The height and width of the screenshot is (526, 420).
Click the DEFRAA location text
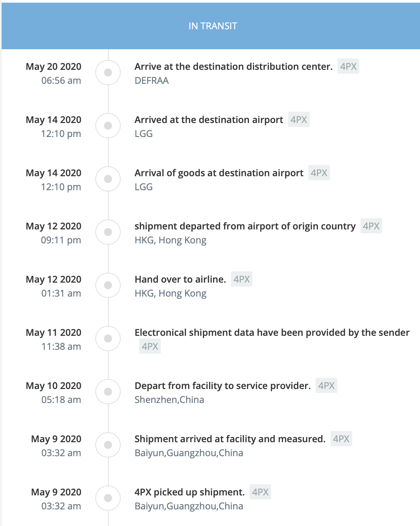(152, 80)
